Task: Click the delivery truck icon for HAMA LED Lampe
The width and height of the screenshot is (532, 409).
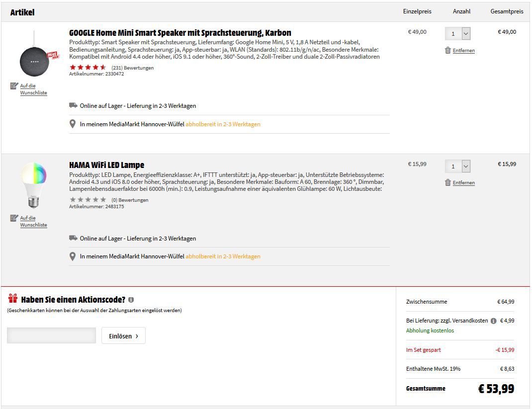Action: tap(73, 238)
